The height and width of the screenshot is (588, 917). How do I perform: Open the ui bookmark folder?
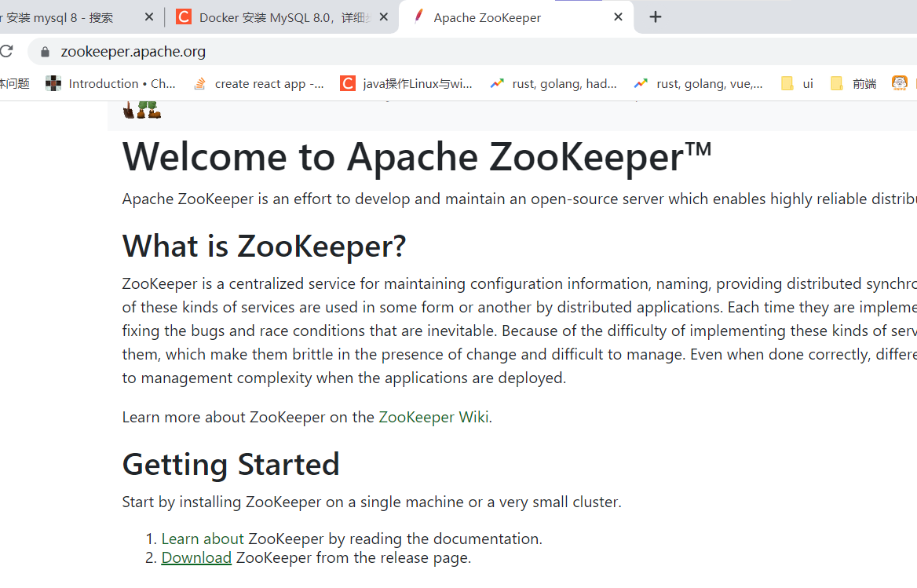coord(797,83)
